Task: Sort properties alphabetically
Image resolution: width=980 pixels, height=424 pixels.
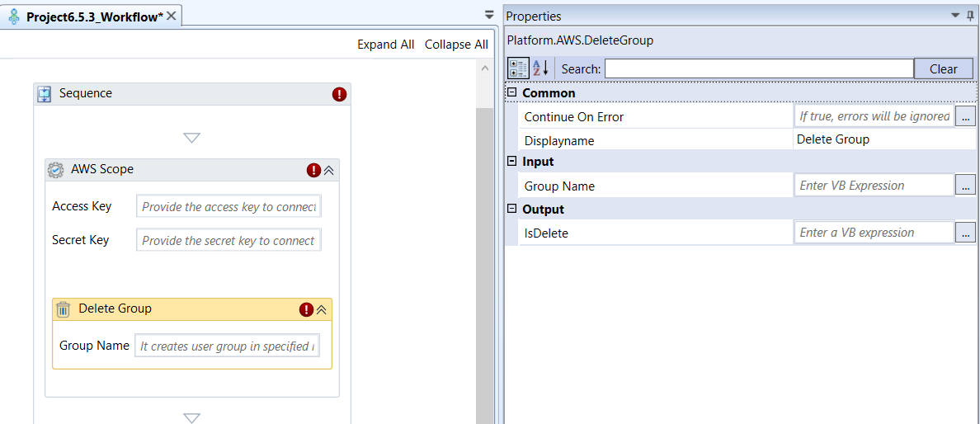Action: click(540, 68)
